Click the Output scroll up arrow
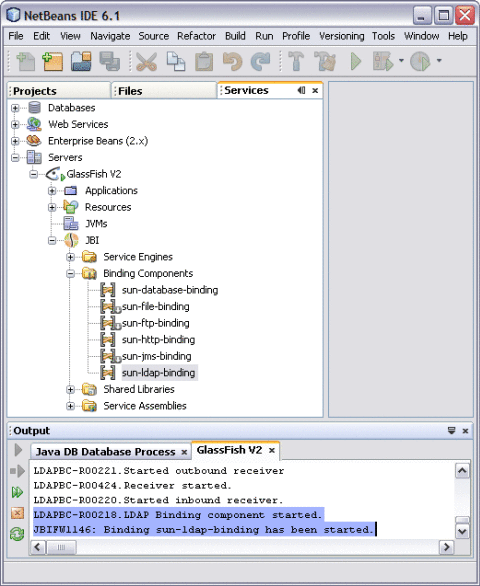The width and height of the screenshot is (480, 586). [x=462, y=471]
